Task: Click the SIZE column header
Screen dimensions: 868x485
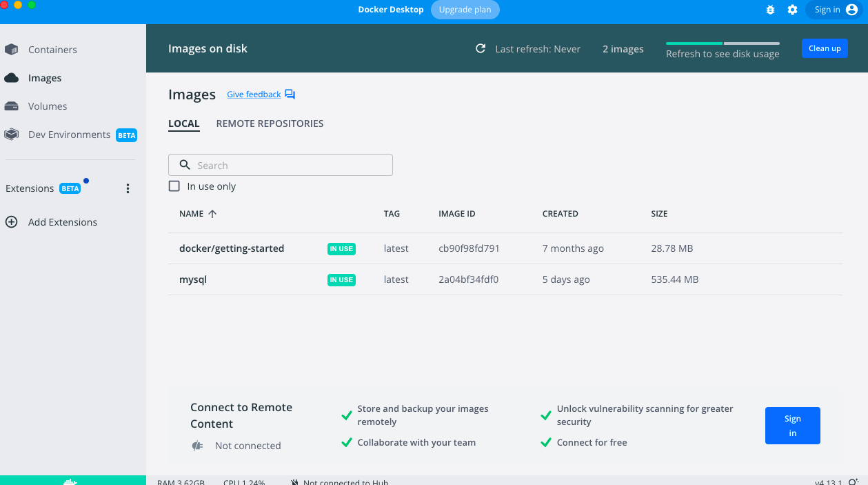Action: [x=660, y=214]
